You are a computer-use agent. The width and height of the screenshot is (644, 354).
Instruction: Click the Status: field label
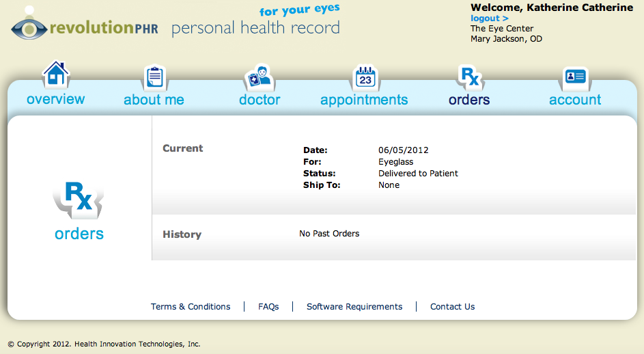(x=320, y=174)
